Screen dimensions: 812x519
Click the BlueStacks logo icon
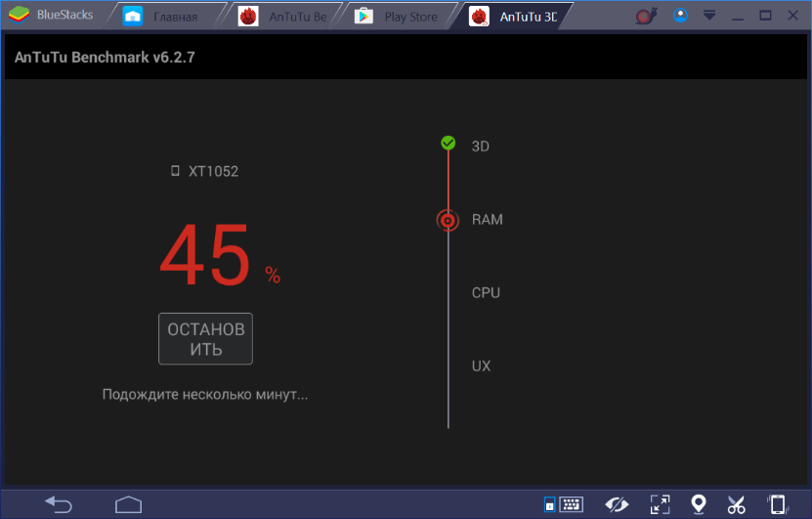click(20, 15)
